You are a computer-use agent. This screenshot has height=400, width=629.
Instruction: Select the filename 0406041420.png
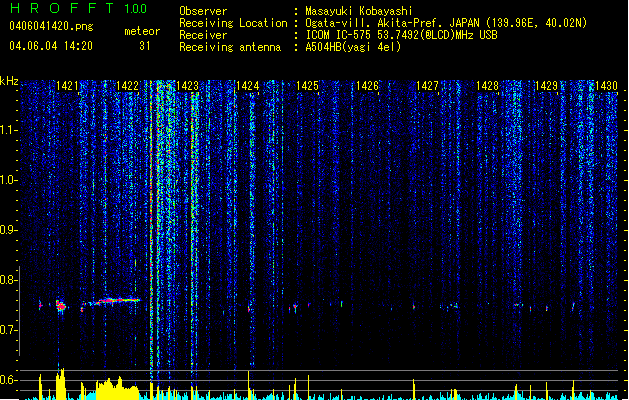[51, 26]
